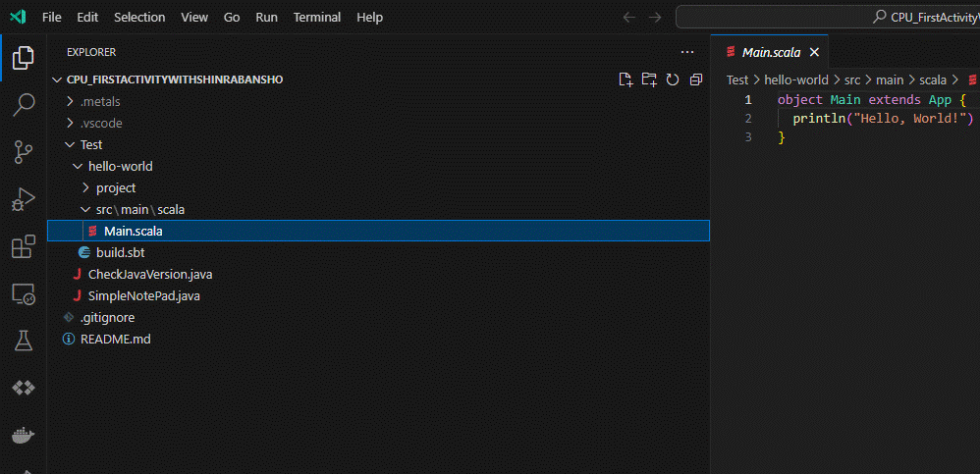The image size is (980, 474).
Task: Open the Extensions view
Action: (24, 246)
